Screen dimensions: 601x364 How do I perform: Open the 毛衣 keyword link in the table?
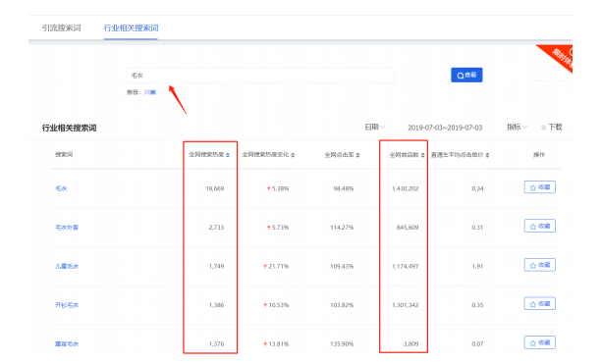coord(61,188)
